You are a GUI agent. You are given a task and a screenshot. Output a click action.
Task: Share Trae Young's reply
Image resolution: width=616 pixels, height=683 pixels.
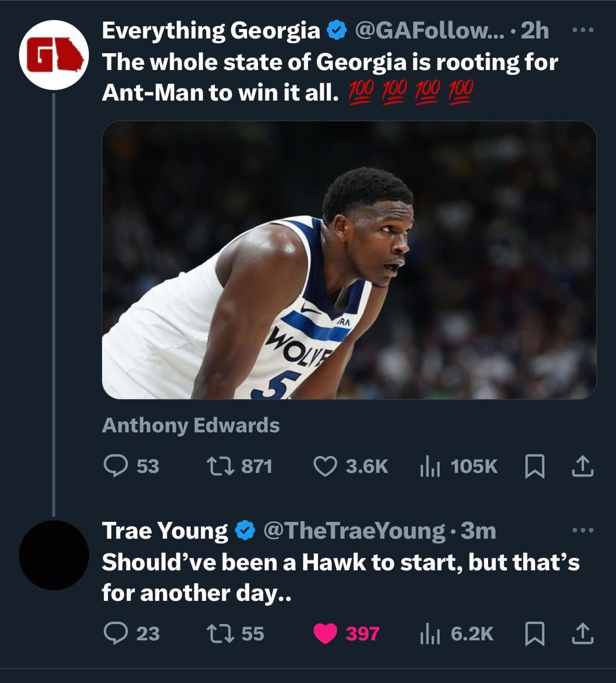583,633
